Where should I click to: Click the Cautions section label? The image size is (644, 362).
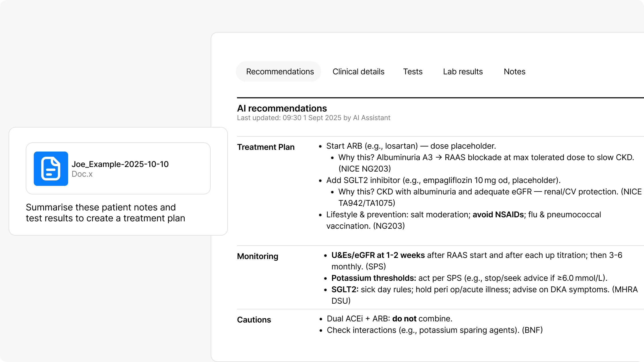[254, 320]
